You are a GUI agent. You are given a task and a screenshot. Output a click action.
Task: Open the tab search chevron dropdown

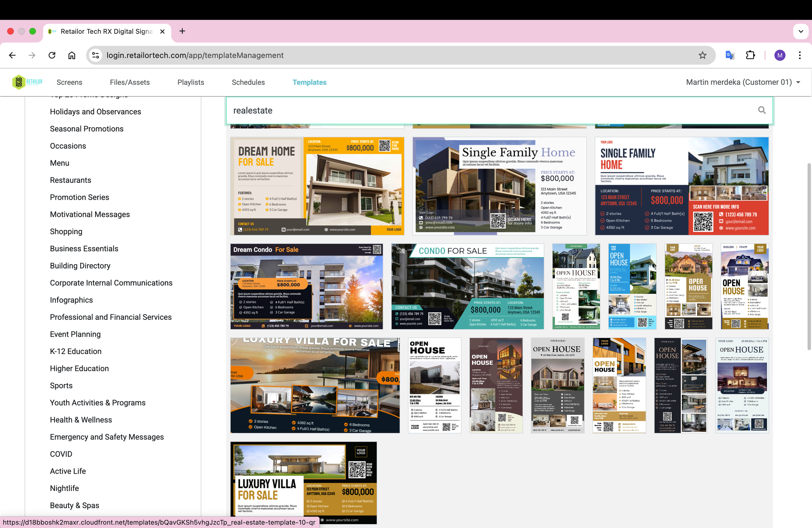[801, 31]
